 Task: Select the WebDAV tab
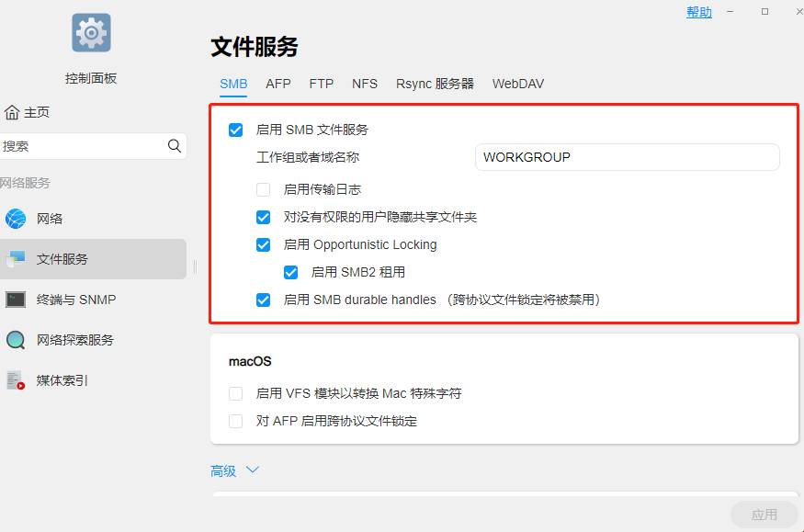[x=518, y=84]
